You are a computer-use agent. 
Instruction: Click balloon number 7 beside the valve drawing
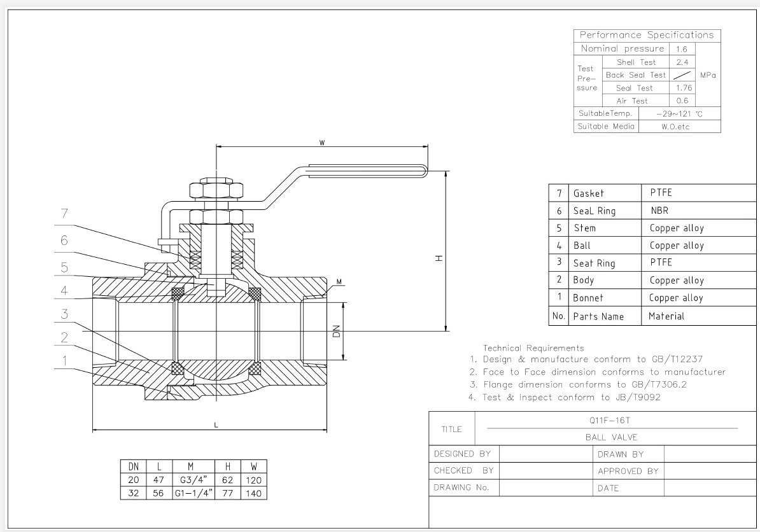click(64, 214)
